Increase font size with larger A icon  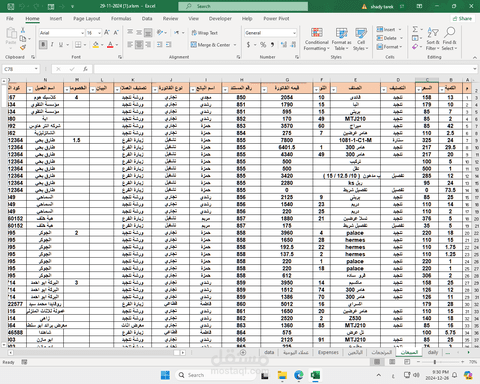(x=107, y=33)
